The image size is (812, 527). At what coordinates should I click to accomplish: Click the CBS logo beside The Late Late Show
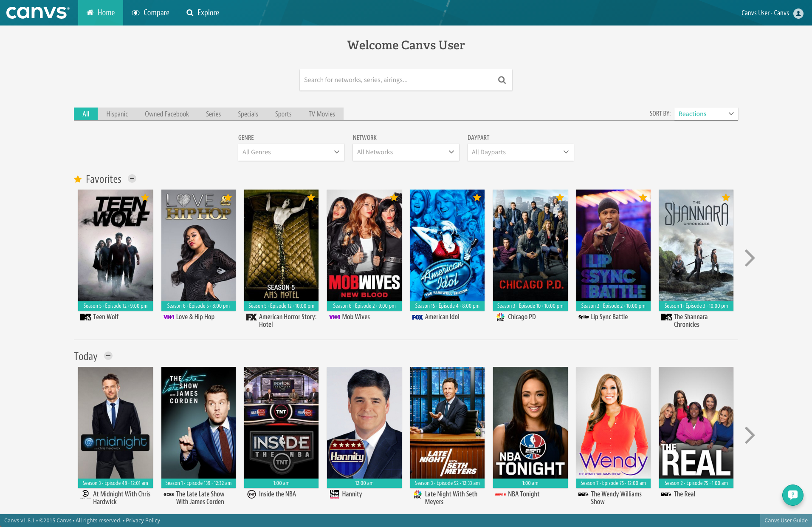169,494
